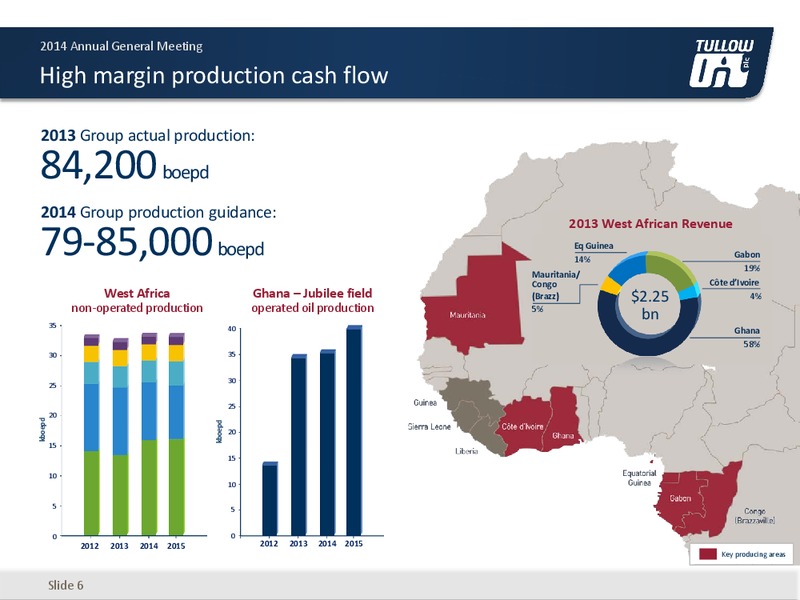Click the 'Gabon' 19% revenue label

click(747, 261)
